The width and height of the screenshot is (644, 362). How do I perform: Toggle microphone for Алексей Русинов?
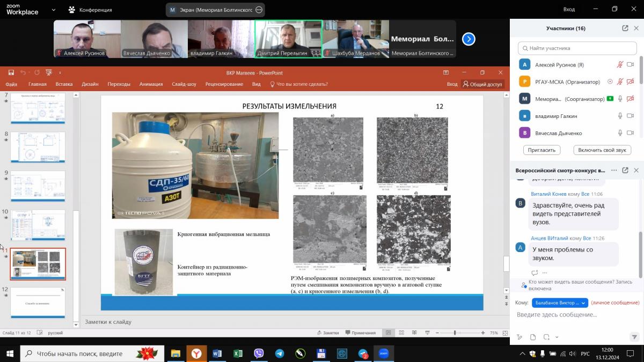coord(620,65)
